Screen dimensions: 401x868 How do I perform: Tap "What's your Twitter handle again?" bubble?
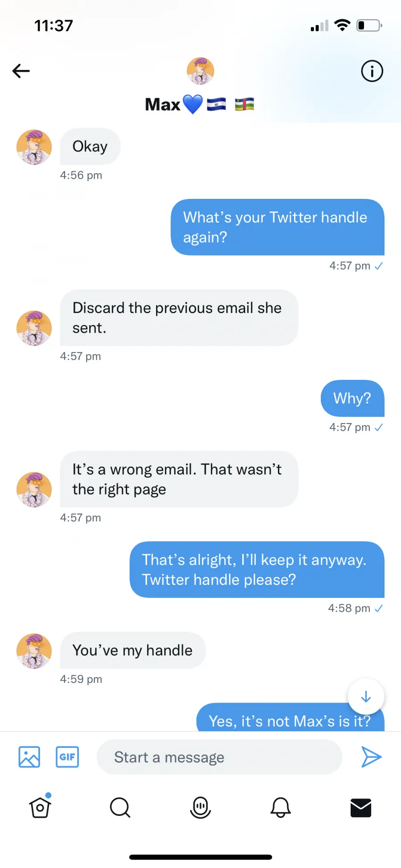point(278,227)
